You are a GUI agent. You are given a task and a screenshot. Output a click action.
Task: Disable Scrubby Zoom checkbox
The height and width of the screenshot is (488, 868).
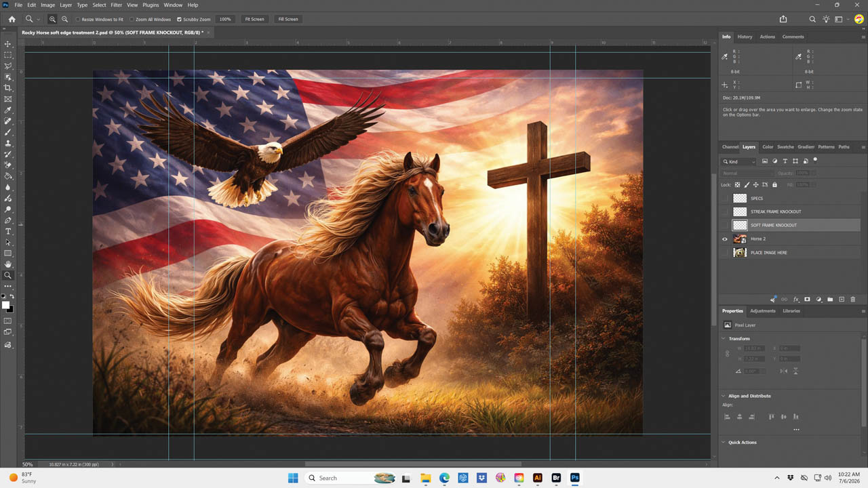(x=179, y=19)
